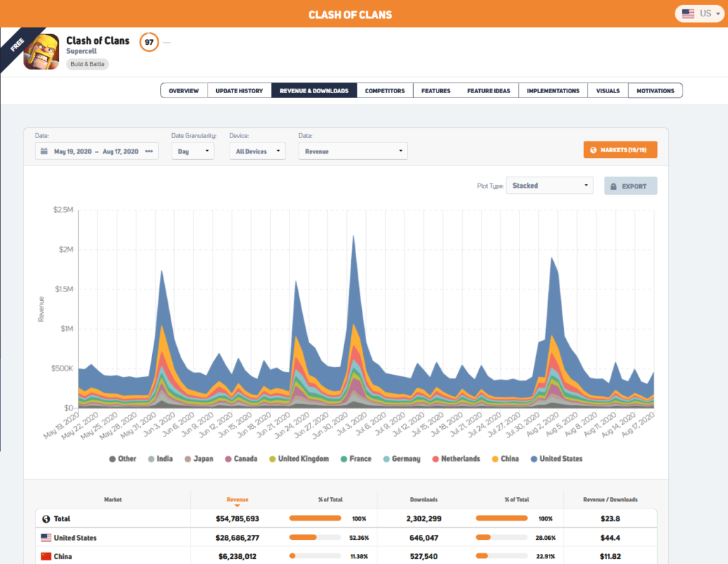Viewport: 728px width, 564px height.
Task: Click the $2.5M y-axis label
Action: click(x=63, y=210)
